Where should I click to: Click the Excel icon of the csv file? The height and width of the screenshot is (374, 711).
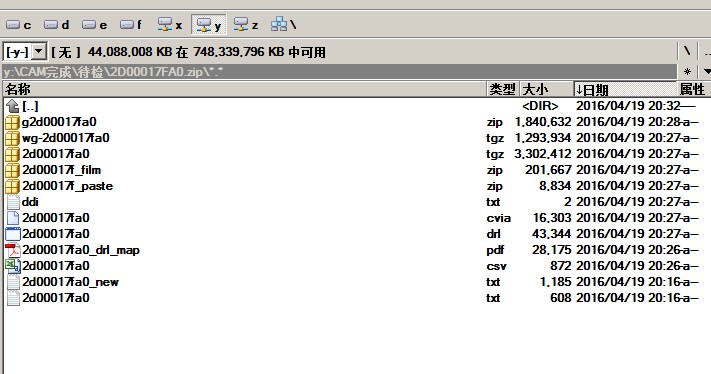(13, 266)
